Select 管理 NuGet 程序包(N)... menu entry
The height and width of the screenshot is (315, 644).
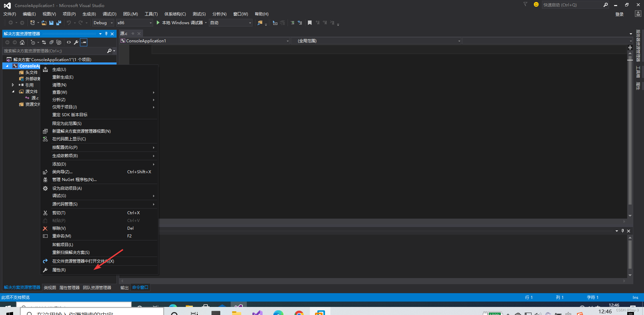(x=99, y=180)
